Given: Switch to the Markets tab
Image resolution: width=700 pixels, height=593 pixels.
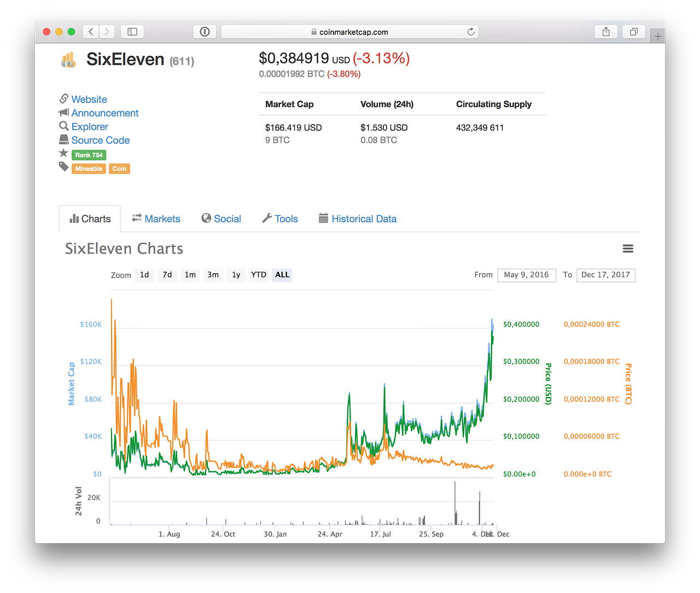Looking at the screenshot, I should (156, 219).
